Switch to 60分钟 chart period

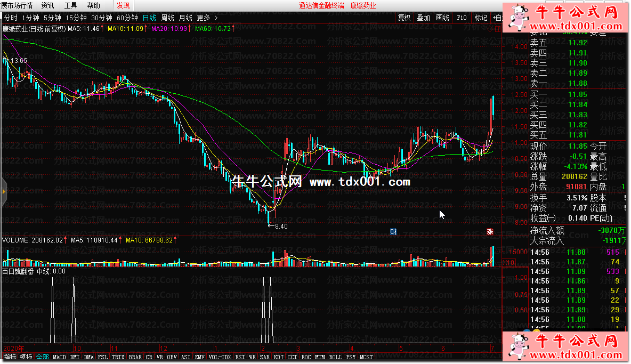tap(127, 18)
